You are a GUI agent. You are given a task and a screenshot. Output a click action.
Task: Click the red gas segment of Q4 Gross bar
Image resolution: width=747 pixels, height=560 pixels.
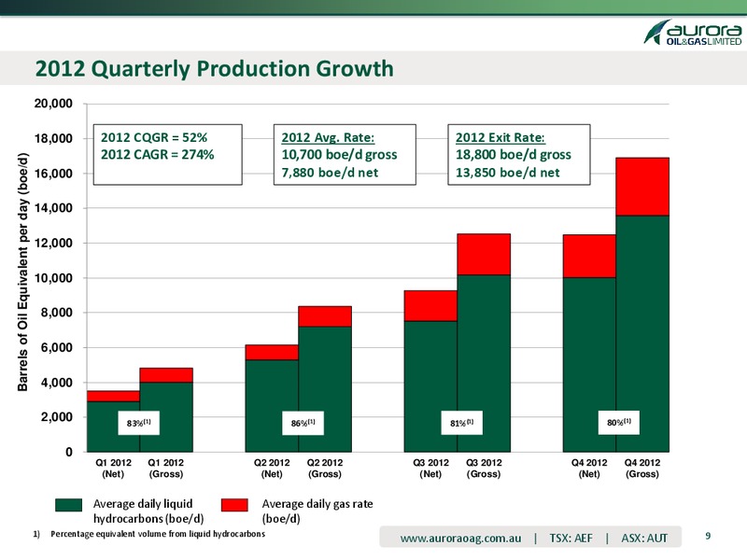pos(642,187)
